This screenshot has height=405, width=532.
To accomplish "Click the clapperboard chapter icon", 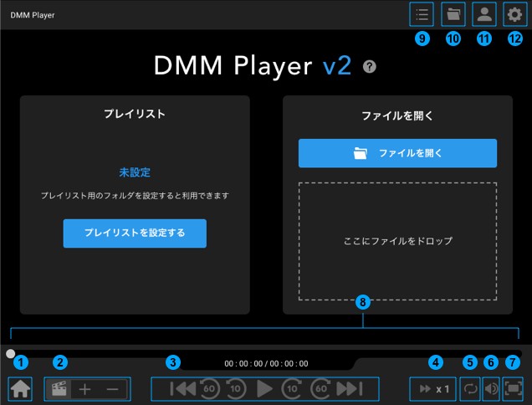I will (59, 389).
